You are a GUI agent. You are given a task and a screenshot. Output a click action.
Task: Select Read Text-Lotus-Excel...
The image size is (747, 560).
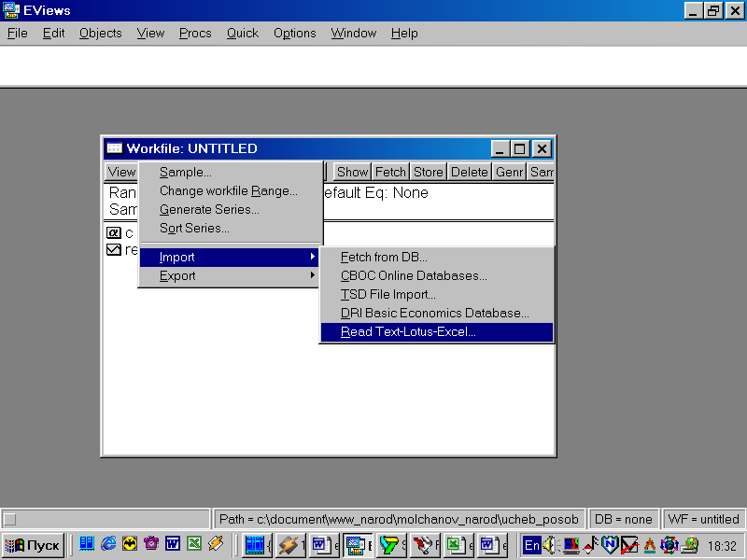(437, 332)
